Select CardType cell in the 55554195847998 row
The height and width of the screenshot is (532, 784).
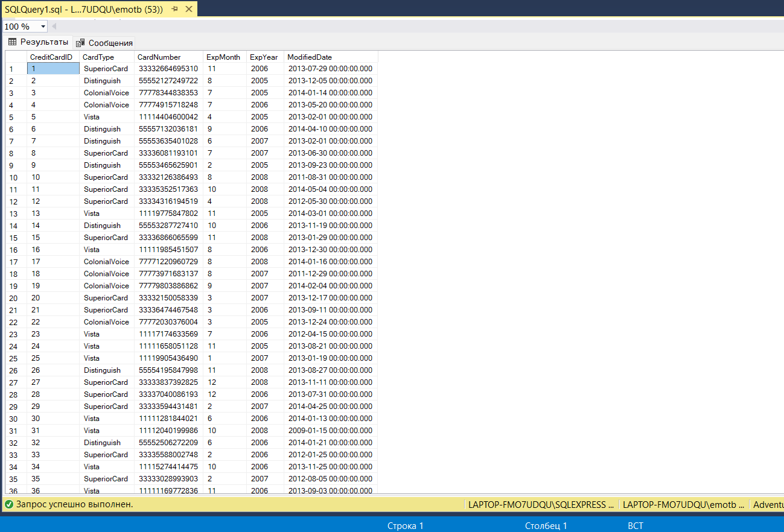coord(107,370)
